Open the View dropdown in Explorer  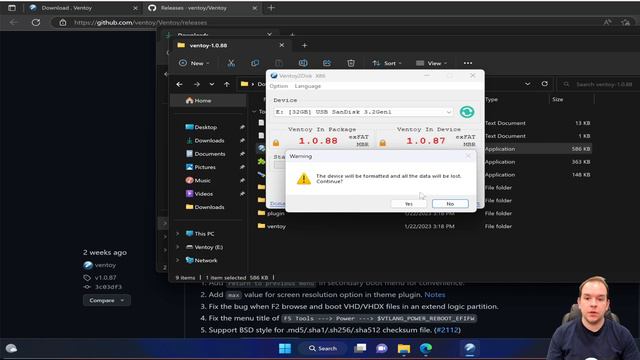[x=431, y=63]
